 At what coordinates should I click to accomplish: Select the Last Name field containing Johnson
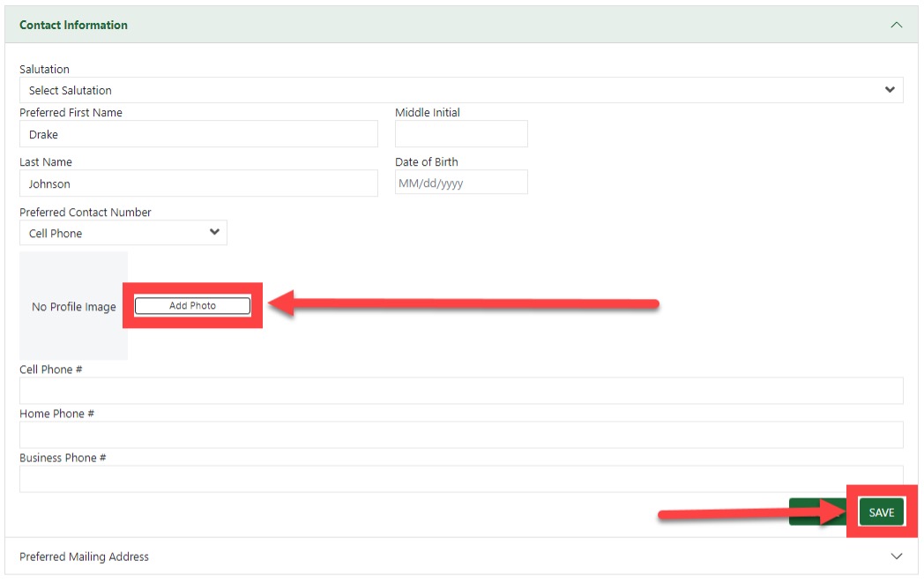click(198, 183)
